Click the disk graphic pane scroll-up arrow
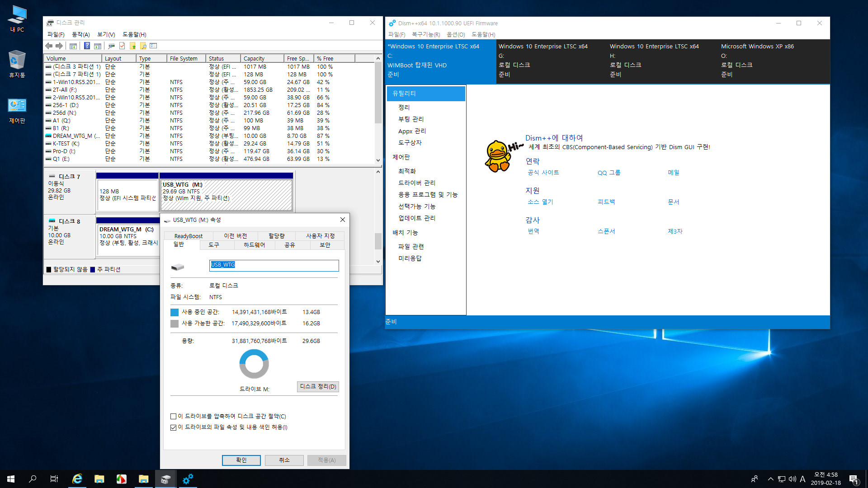This screenshot has width=868, height=488. (378, 172)
